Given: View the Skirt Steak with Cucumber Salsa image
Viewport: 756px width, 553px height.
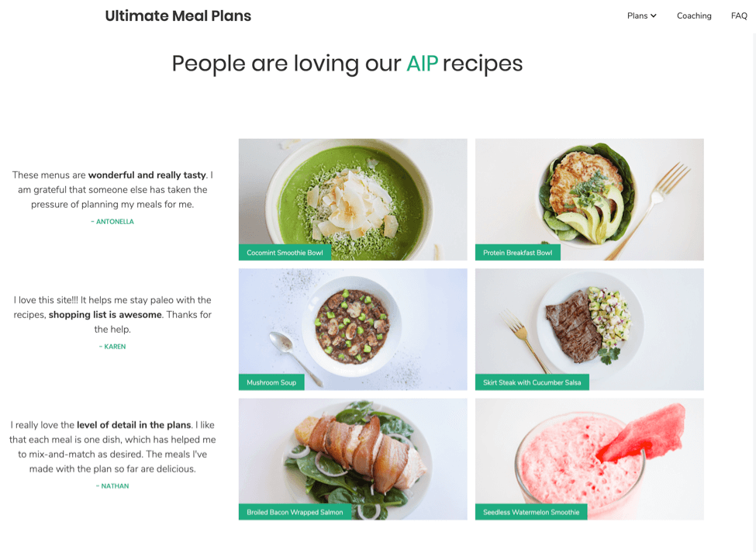Looking at the screenshot, I should [589, 330].
